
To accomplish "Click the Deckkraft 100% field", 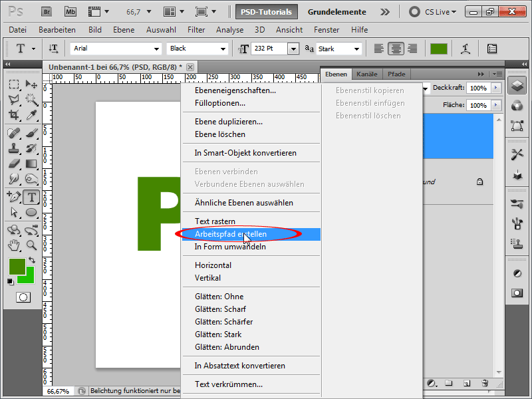I will pyautogui.click(x=478, y=88).
